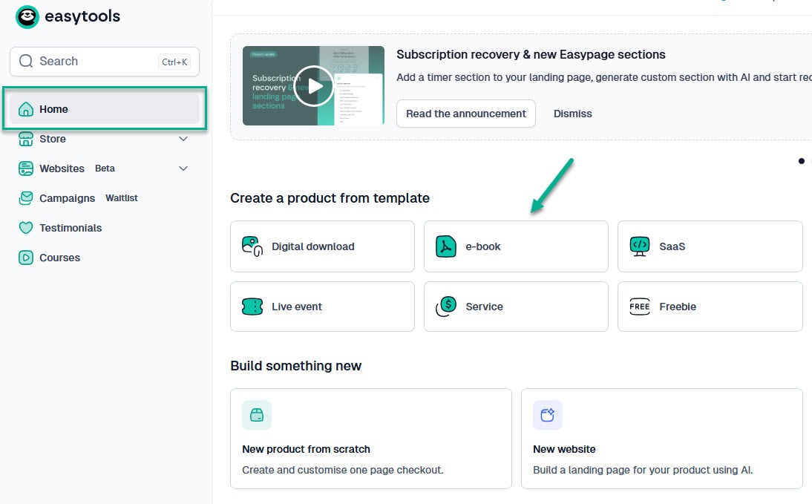Click the New website calendar icon

coord(547,415)
